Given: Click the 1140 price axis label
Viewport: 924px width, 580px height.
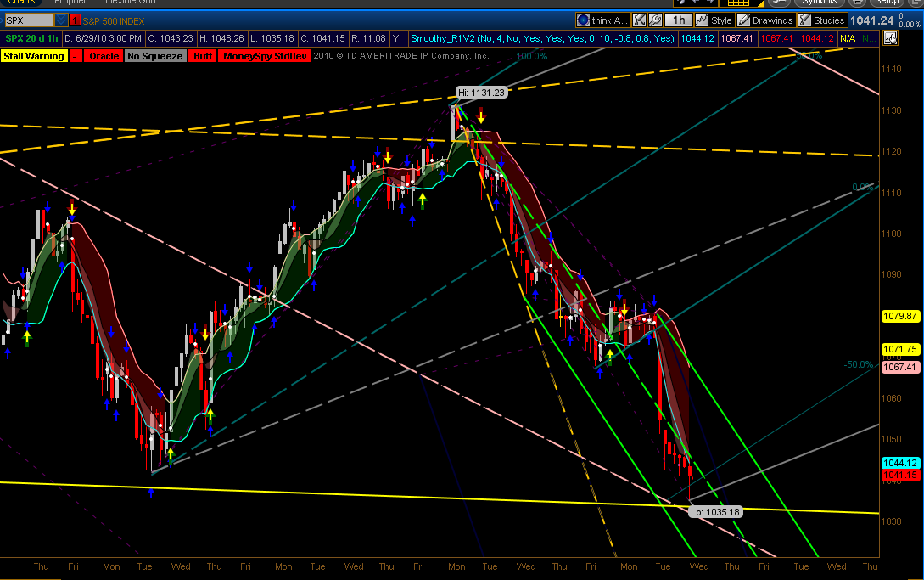Looking at the screenshot, I should tap(891, 69).
